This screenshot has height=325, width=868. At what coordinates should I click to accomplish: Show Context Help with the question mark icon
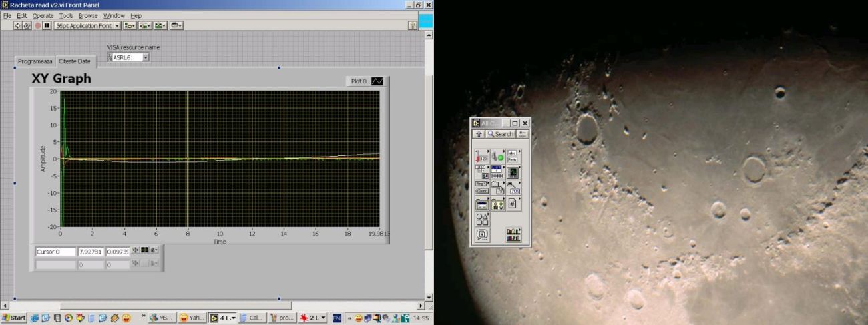pyautogui.click(x=412, y=25)
